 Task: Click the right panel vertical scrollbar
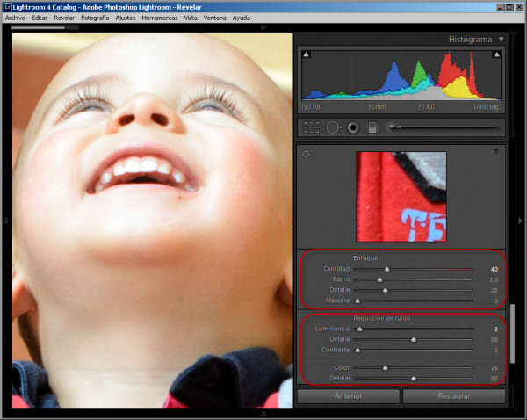click(512, 334)
